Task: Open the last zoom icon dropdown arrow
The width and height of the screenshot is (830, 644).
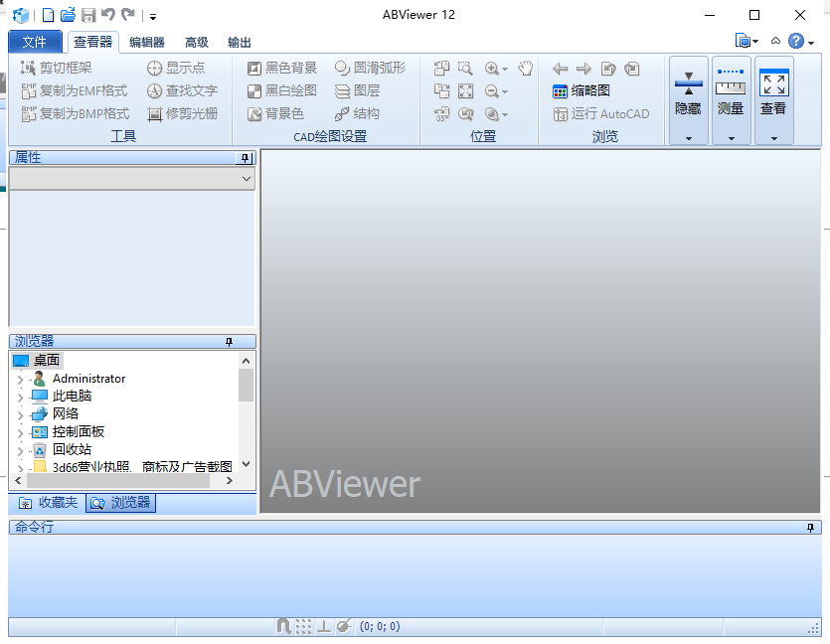Action: (505, 115)
